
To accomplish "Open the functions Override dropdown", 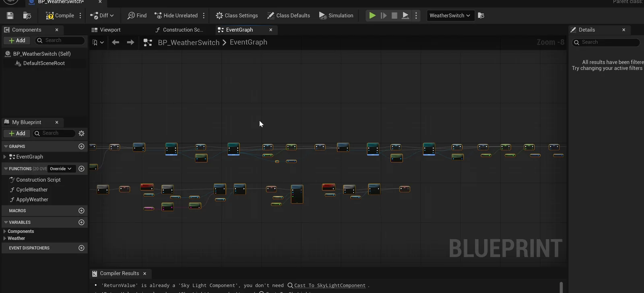I will (x=61, y=169).
